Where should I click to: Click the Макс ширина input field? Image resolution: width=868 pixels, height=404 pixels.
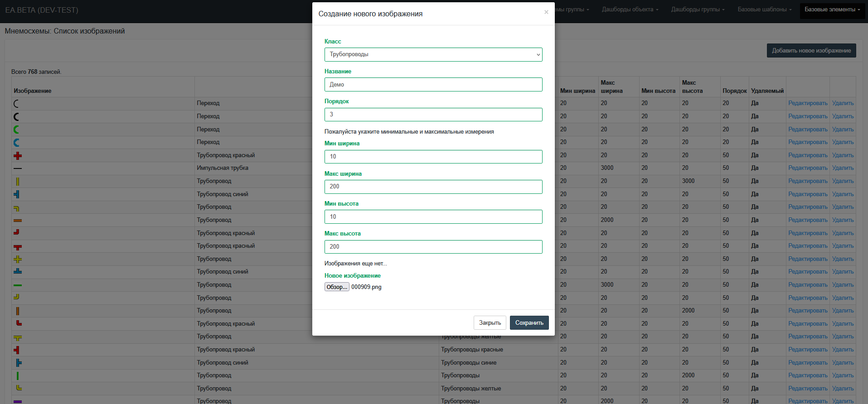coord(433,187)
